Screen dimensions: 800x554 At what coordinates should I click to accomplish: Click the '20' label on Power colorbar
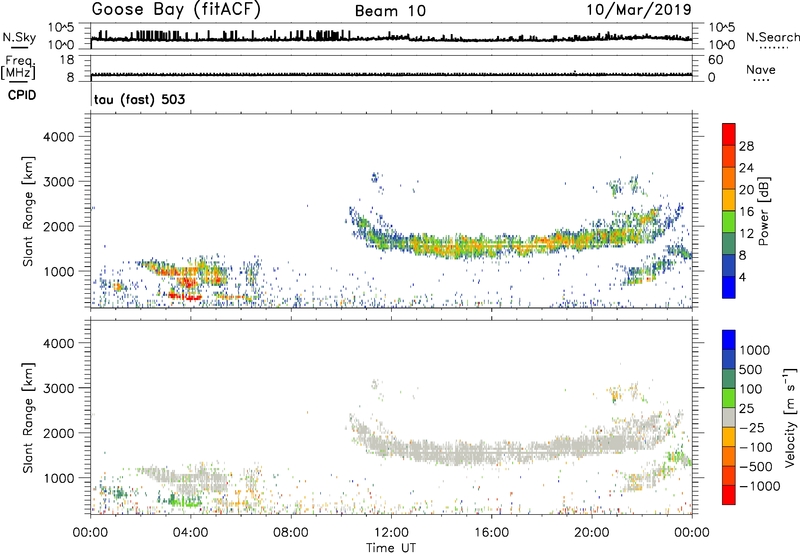(746, 190)
